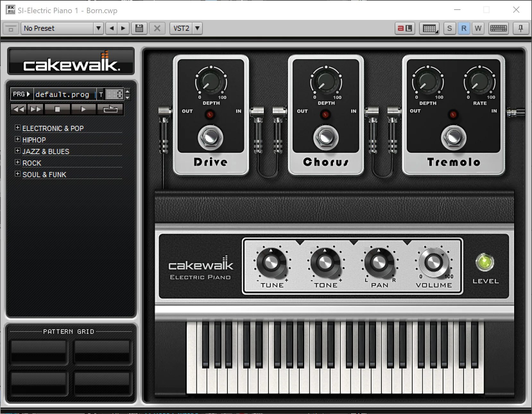
Task: Select the ROCK category label
Action: tap(32, 163)
